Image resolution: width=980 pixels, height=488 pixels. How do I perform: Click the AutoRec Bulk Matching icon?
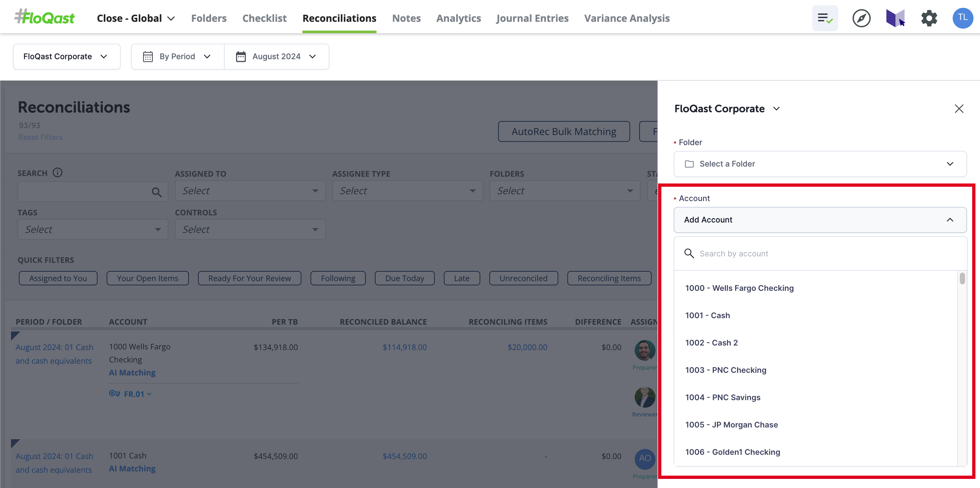coord(564,131)
